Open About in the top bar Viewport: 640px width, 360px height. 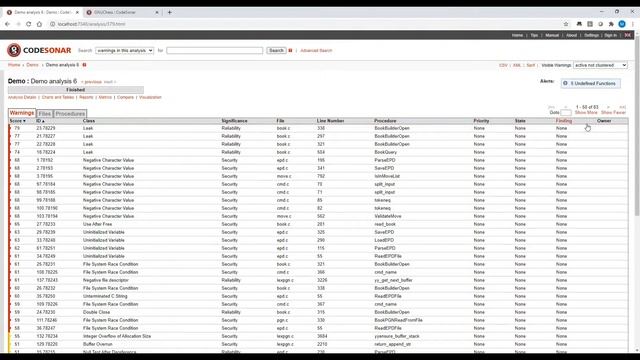point(571,36)
